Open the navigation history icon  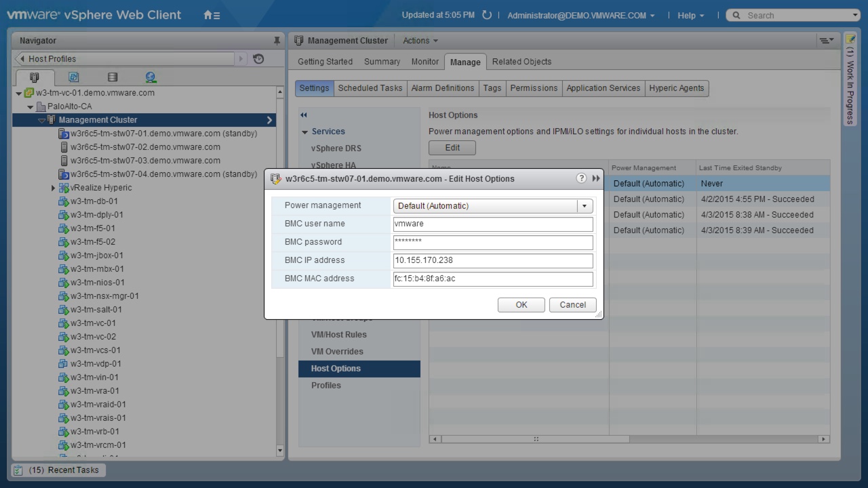tap(258, 59)
